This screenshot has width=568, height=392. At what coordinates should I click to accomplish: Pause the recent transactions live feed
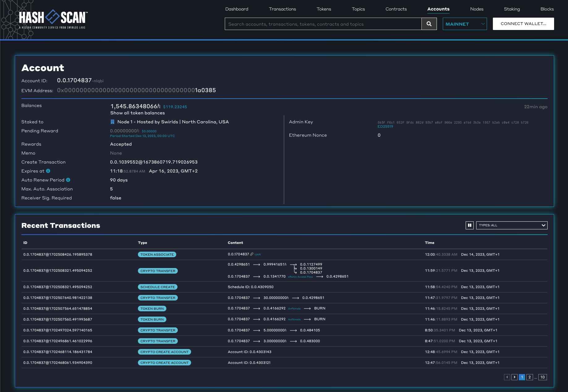pos(469,225)
